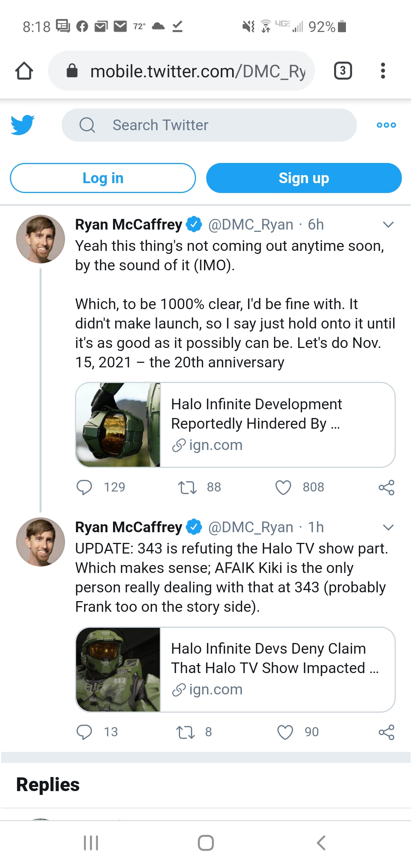Share the UPDATE tweet about 343
Viewport: 411px width, 868px height.
coord(386,732)
